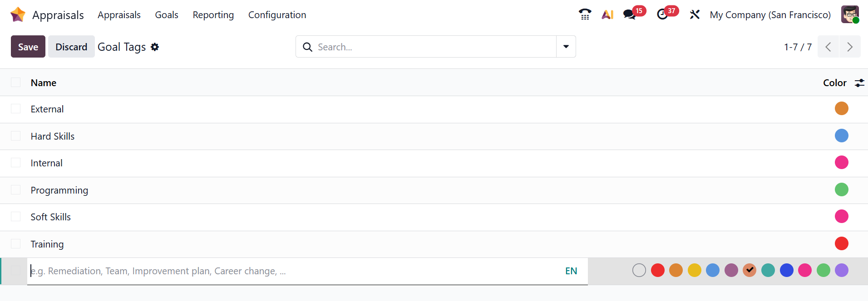Click the Goal Tags gear icon

click(x=155, y=47)
